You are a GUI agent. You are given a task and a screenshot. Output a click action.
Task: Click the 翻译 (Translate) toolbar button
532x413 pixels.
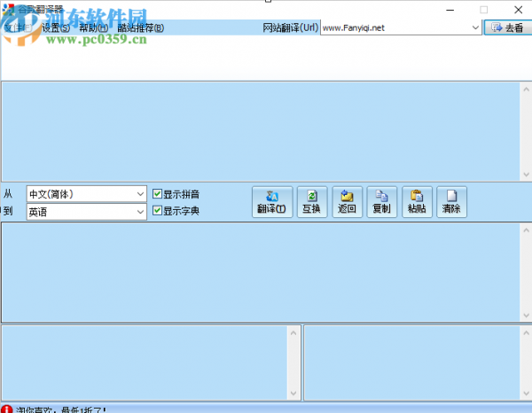(271, 202)
